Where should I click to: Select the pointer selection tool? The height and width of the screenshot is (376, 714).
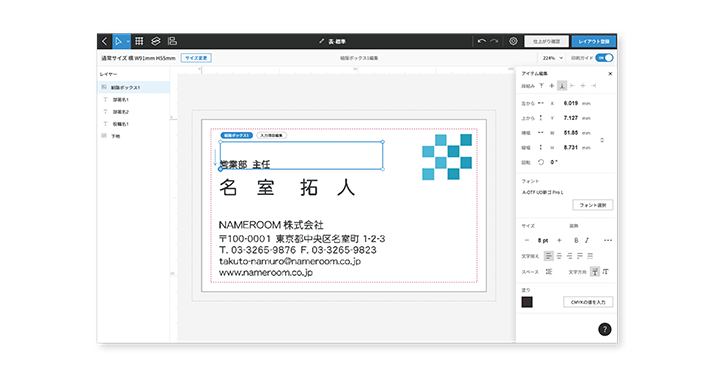click(118, 41)
